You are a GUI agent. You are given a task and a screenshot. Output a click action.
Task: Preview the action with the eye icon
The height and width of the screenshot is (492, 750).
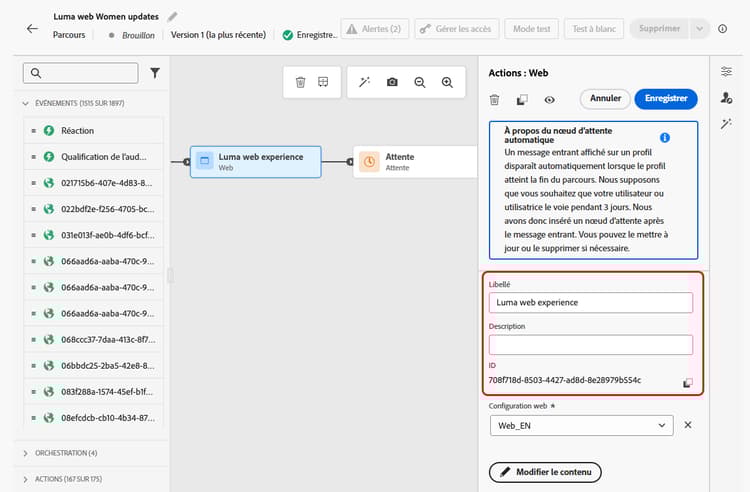tap(550, 99)
